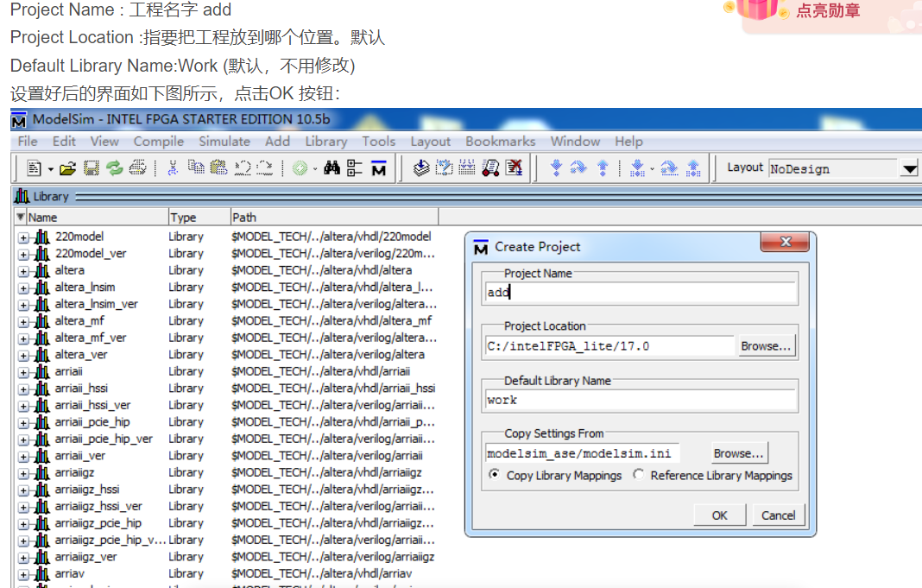The height and width of the screenshot is (588, 922).
Task: Click the Paste clipboard icon
Action: click(218, 168)
